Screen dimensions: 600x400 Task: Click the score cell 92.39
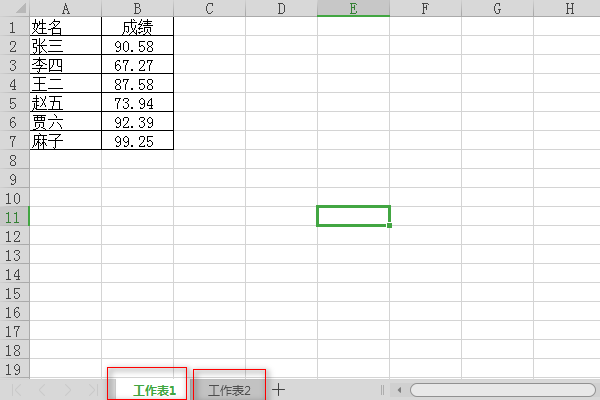137,121
